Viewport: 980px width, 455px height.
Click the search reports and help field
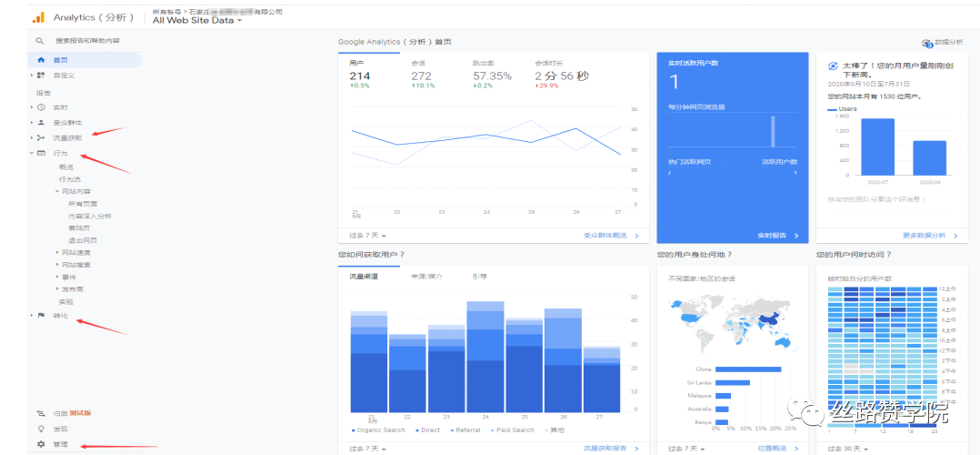87,41
